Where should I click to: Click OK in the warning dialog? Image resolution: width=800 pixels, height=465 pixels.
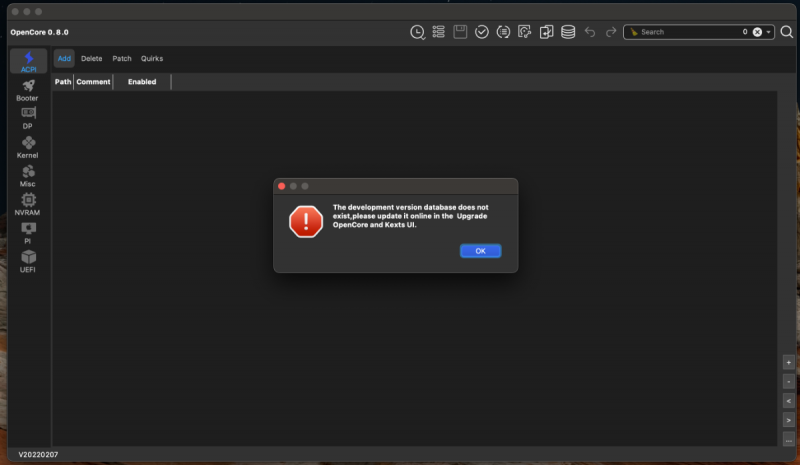click(x=481, y=251)
